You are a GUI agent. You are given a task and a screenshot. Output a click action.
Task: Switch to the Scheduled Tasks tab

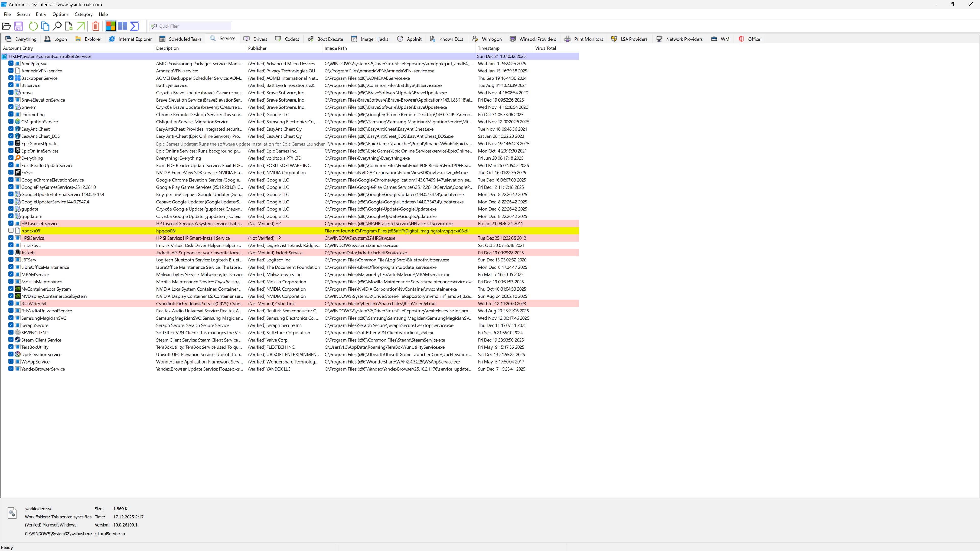pyautogui.click(x=180, y=39)
